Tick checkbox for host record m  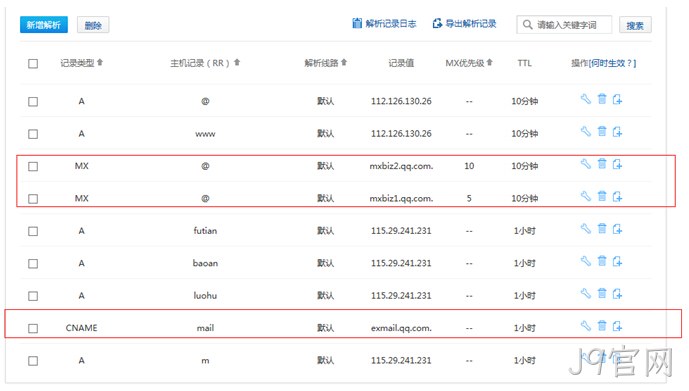pyautogui.click(x=33, y=361)
